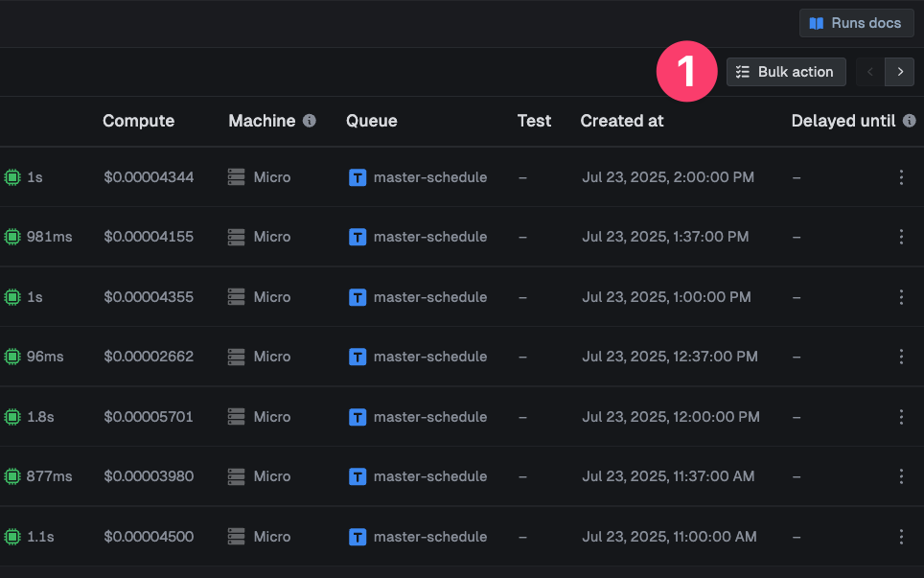
Task: Click the list icon inside Bulk action button
Action: click(x=742, y=71)
